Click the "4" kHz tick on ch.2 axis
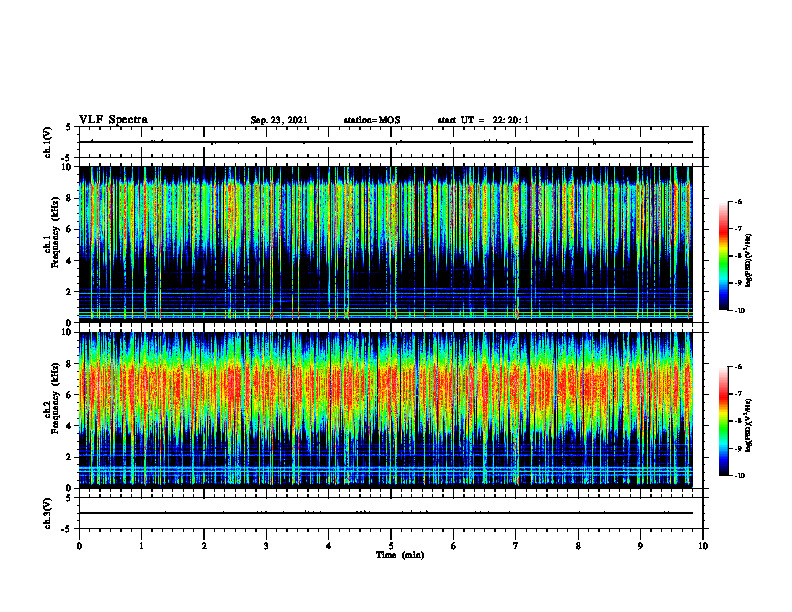The height and width of the screenshot is (612, 792). 70,426
